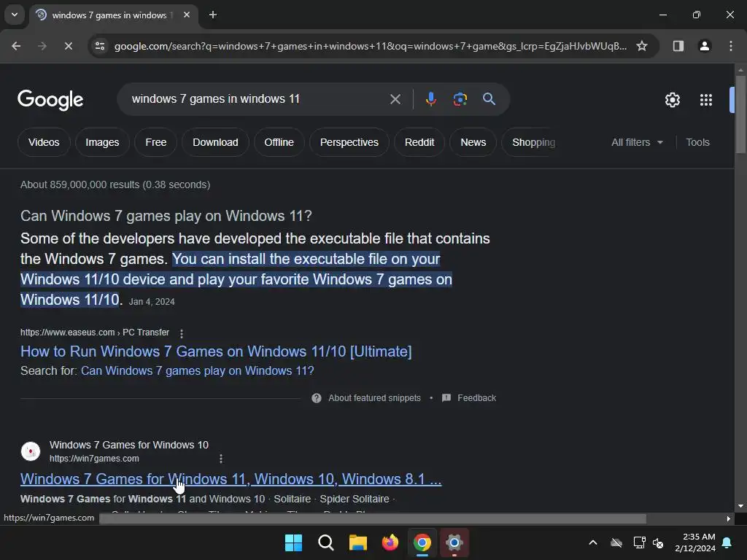Show hidden system tray icons

point(593,542)
